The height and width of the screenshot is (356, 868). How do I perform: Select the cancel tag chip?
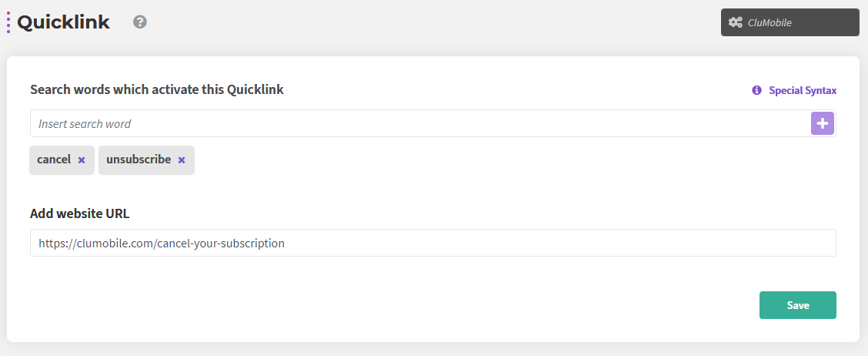pos(54,160)
